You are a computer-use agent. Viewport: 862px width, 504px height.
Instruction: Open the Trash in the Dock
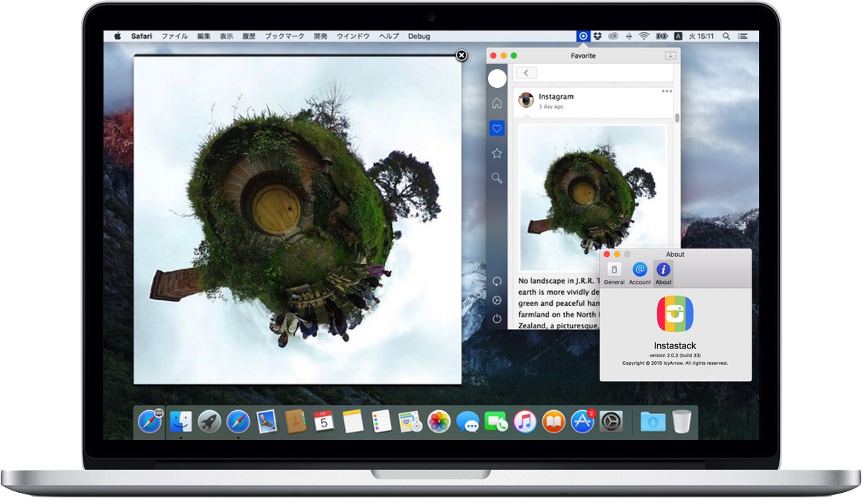682,422
